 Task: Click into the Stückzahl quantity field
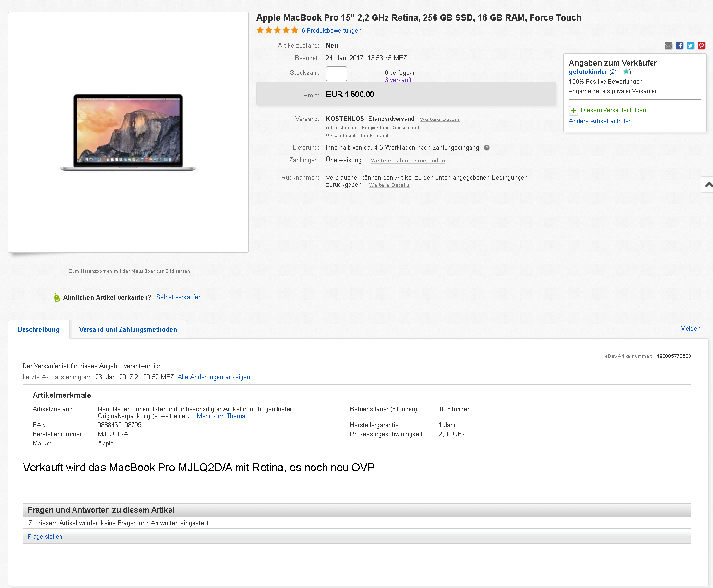(336, 74)
